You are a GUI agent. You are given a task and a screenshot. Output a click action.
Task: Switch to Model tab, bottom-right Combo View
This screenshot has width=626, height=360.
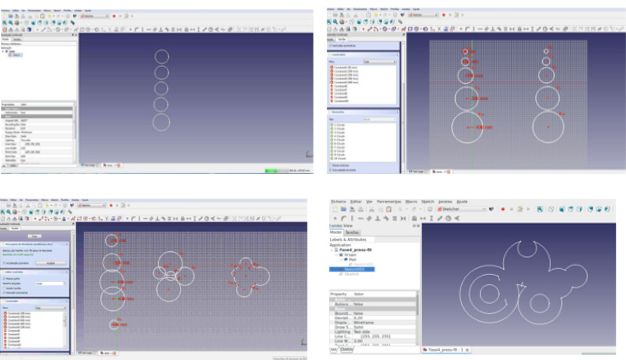pyautogui.click(x=336, y=232)
